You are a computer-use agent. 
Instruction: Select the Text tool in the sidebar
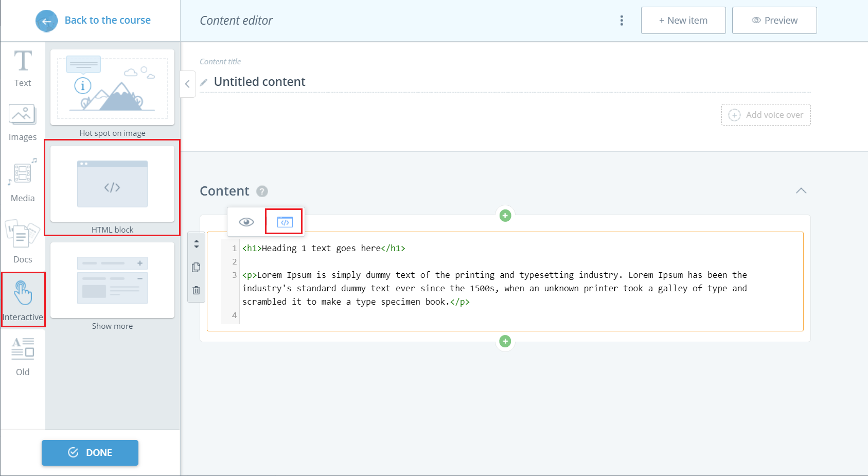click(22, 68)
